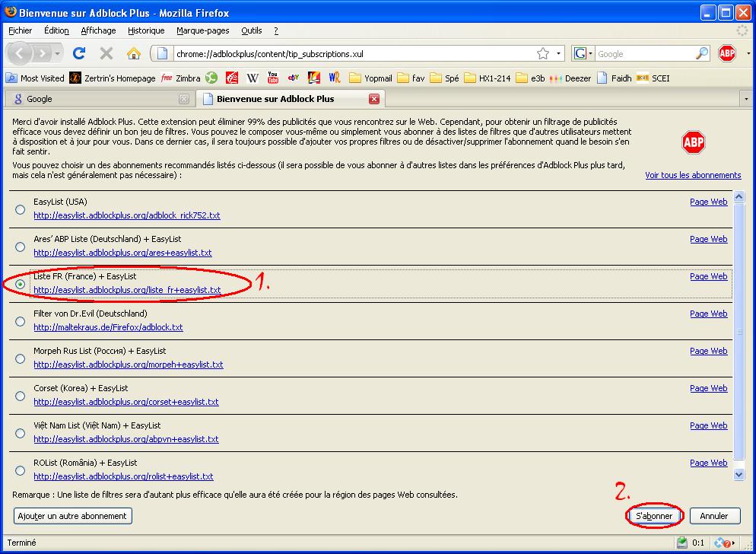The height and width of the screenshot is (554, 756).
Task: Open the ABP icon dropdown arrow
Action: coord(748,53)
